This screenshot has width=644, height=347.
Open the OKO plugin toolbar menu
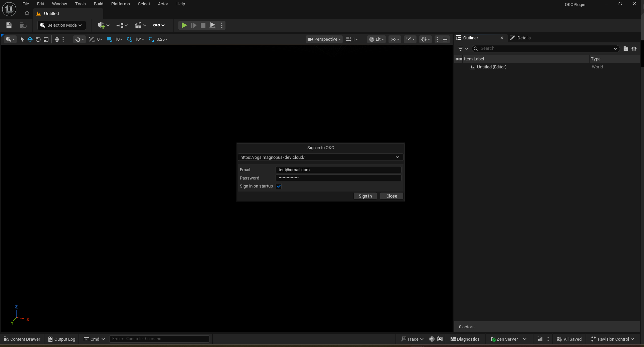pos(159,25)
